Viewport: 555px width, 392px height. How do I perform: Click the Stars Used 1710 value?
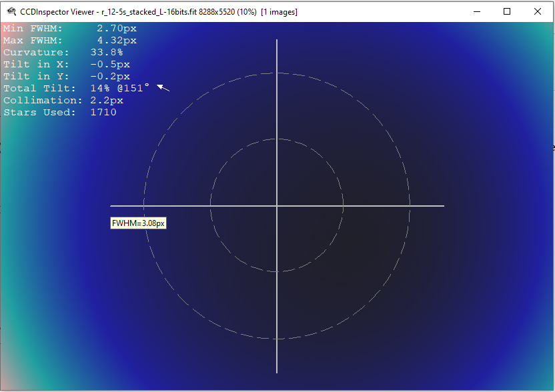point(103,112)
